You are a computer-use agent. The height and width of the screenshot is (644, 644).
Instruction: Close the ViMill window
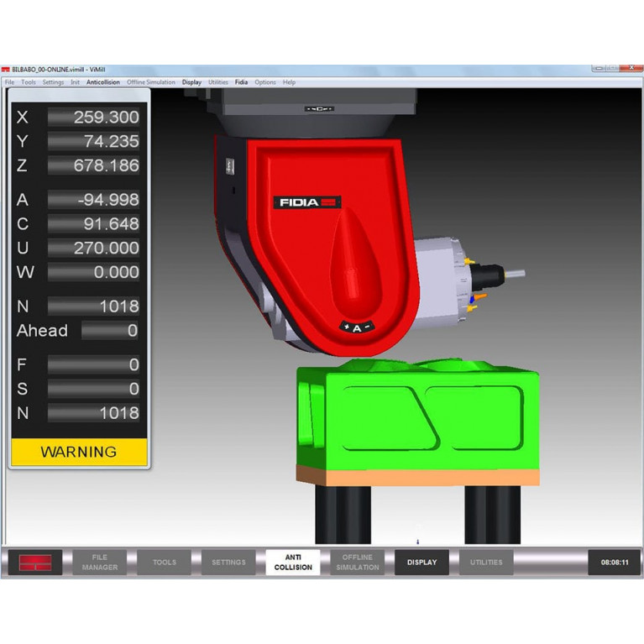631,68
